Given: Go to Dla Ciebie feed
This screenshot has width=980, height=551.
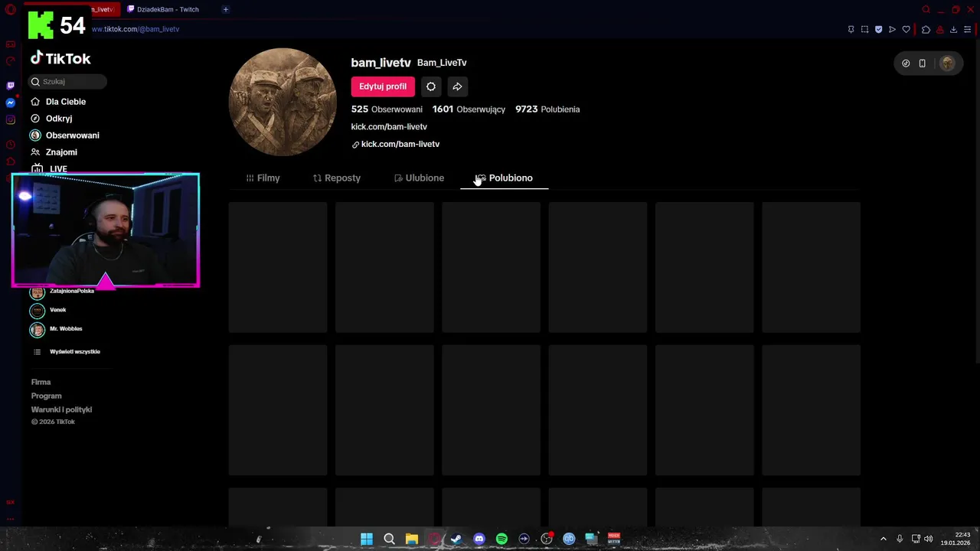Looking at the screenshot, I should (x=58, y=102).
